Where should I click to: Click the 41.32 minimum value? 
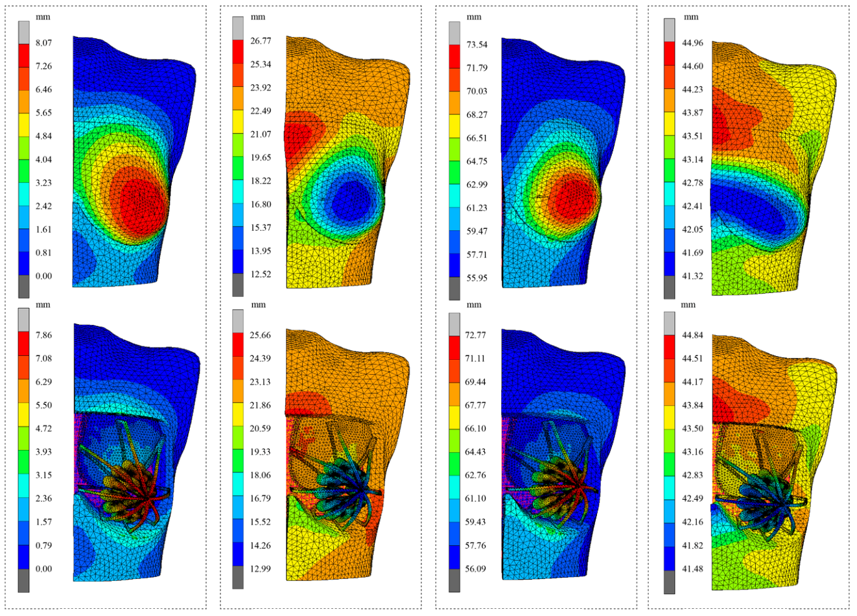tap(693, 276)
